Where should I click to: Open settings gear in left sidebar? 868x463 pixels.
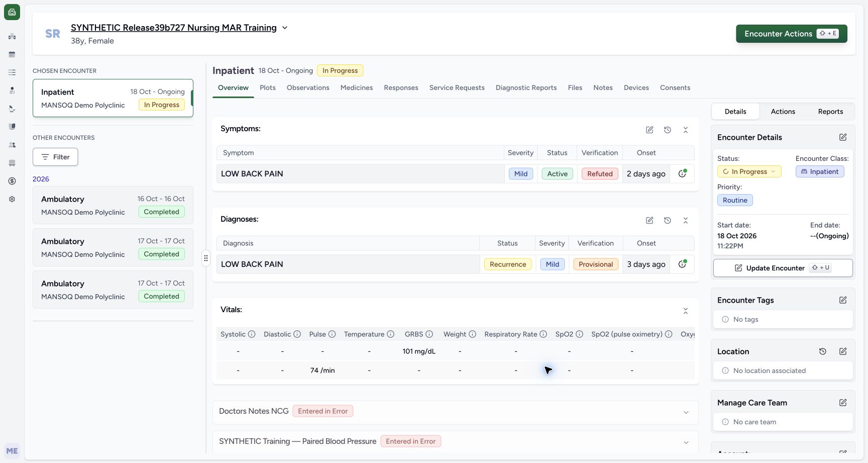(12, 199)
